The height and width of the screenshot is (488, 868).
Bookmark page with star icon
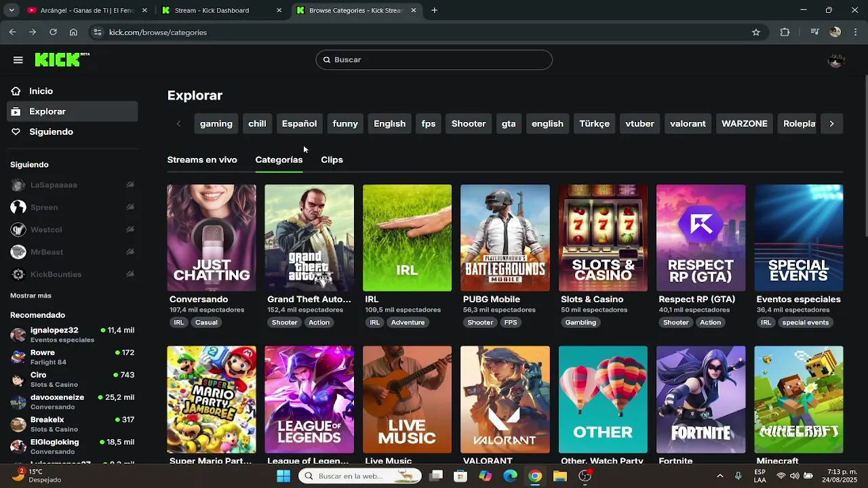click(756, 32)
